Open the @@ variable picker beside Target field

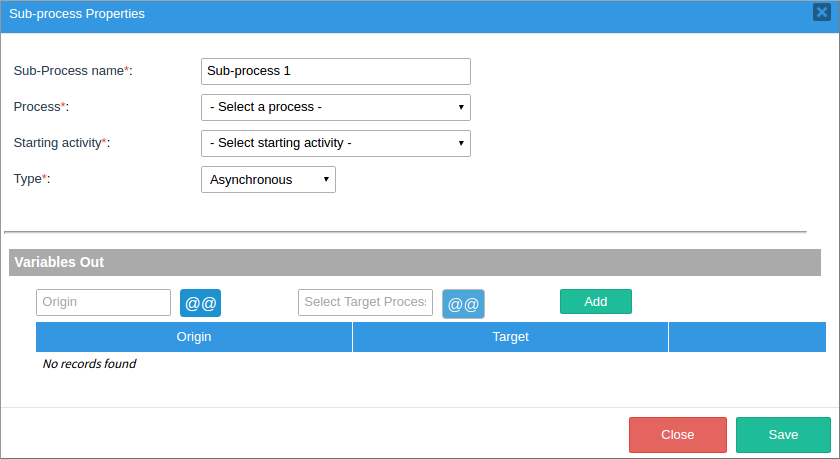[463, 304]
